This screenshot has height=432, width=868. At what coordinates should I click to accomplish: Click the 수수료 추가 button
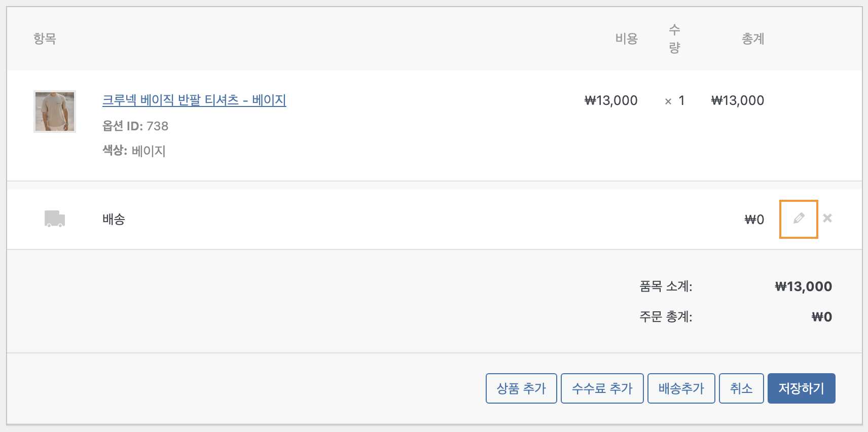pos(602,388)
